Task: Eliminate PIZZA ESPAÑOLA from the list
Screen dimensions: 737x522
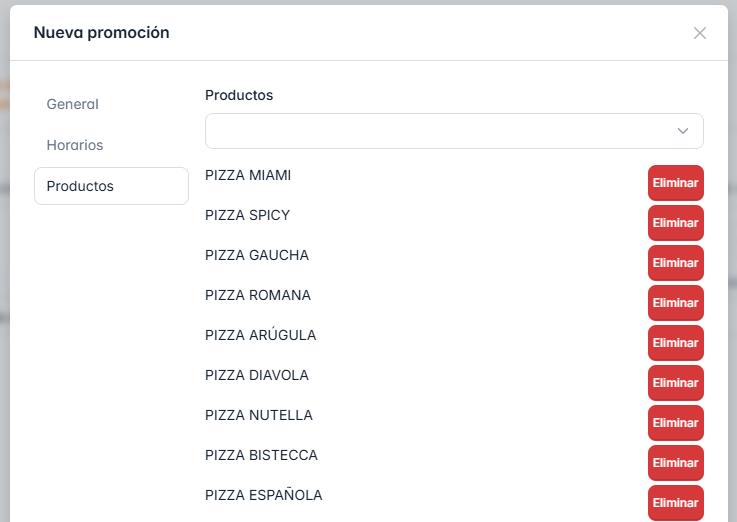Action: pyautogui.click(x=675, y=503)
